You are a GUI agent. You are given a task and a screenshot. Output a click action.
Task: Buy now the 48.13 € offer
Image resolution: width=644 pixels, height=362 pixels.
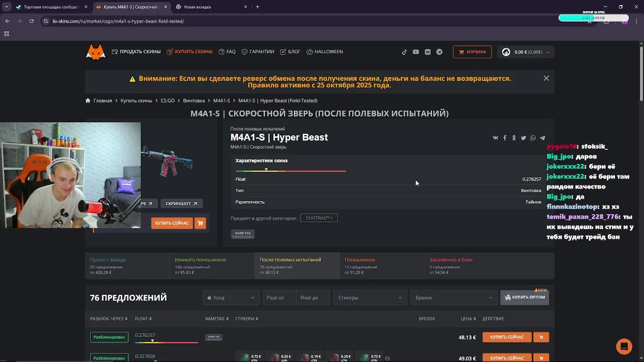[507, 337]
